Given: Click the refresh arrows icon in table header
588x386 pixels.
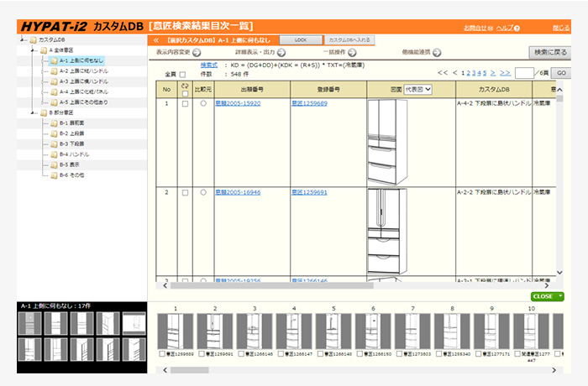Looking at the screenshot, I should coord(185,86).
